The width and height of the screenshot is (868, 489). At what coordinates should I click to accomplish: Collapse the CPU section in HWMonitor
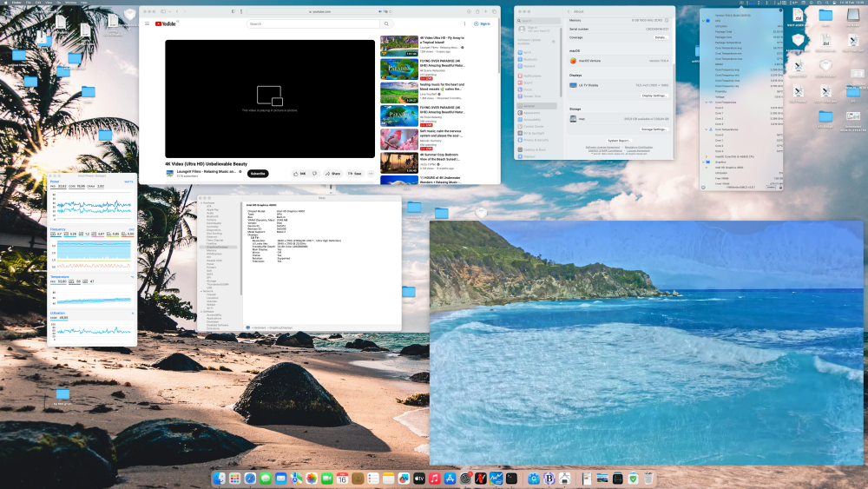[704, 21]
